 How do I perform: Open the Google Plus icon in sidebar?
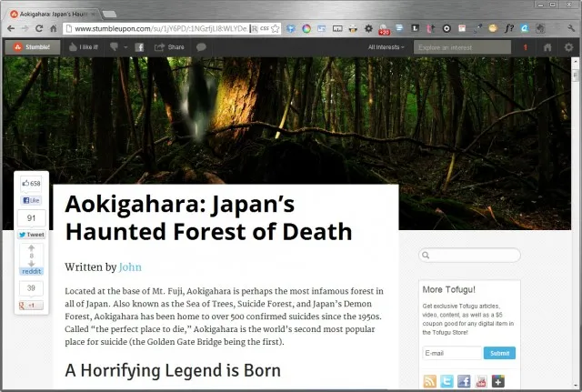click(498, 381)
